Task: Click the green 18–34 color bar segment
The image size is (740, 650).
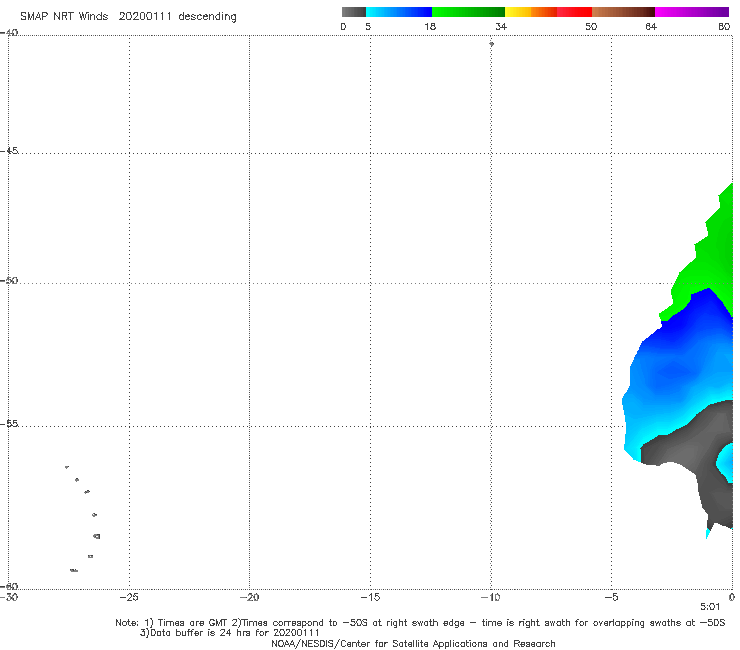Action: [x=468, y=12]
